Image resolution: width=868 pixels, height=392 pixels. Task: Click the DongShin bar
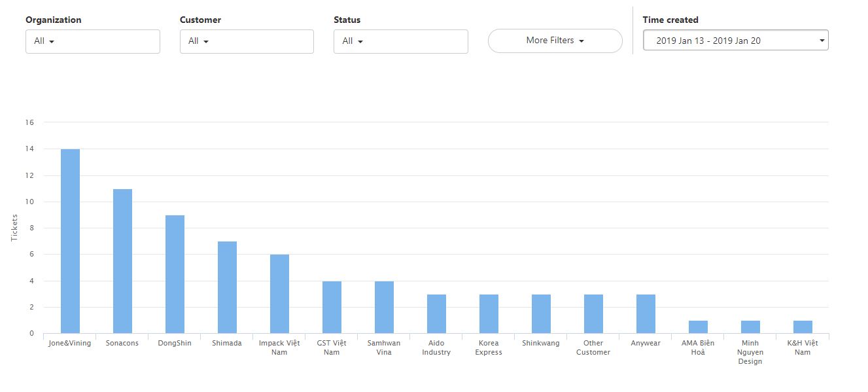tap(175, 274)
